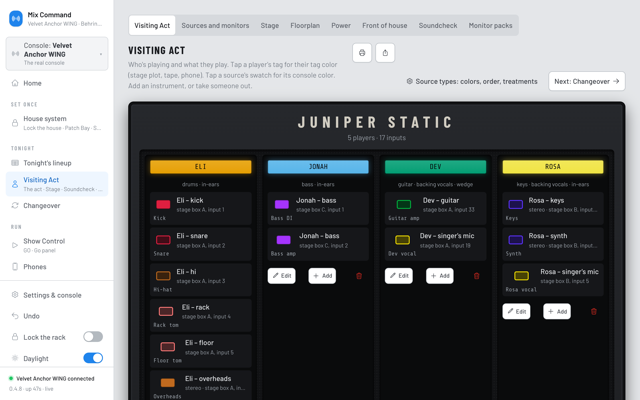Tap the ROSA player tag
Viewport: 640px width, 400px height.
(x=553, y=167)
